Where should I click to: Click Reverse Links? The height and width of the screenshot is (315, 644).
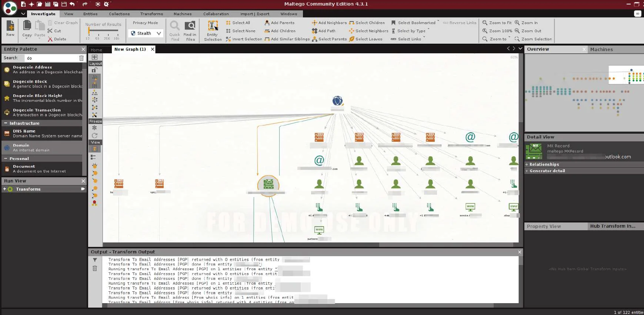click(460, 23)
